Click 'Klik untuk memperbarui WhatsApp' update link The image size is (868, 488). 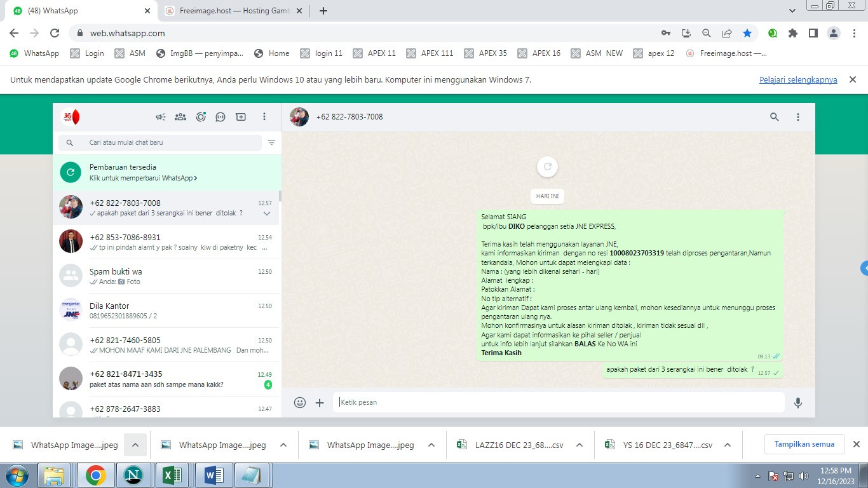coord(143,179)
